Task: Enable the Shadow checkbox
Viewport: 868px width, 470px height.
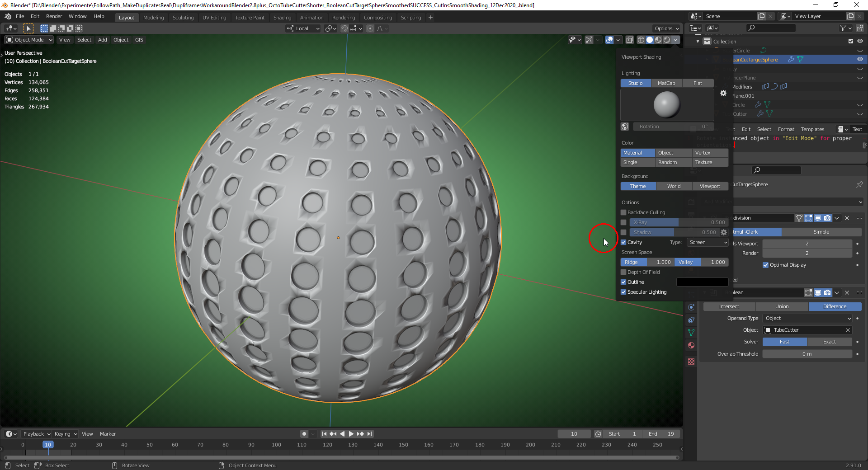Action: tap(623, 232)
